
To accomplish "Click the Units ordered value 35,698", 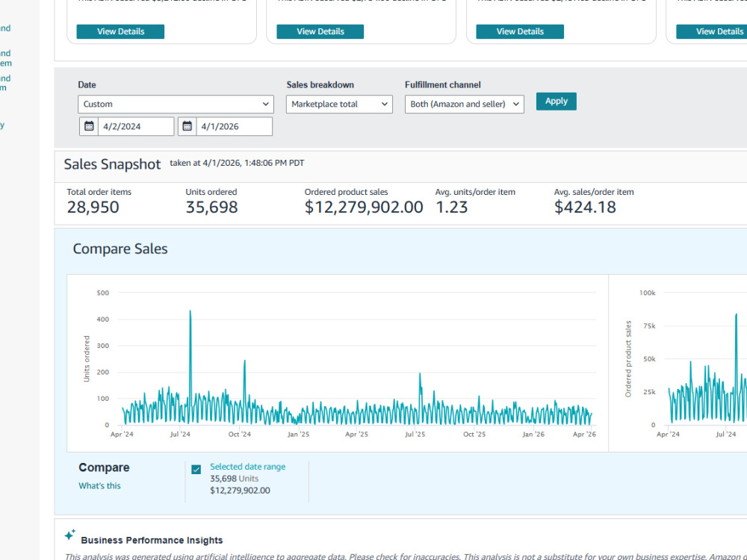I will (x=211, y=207).
